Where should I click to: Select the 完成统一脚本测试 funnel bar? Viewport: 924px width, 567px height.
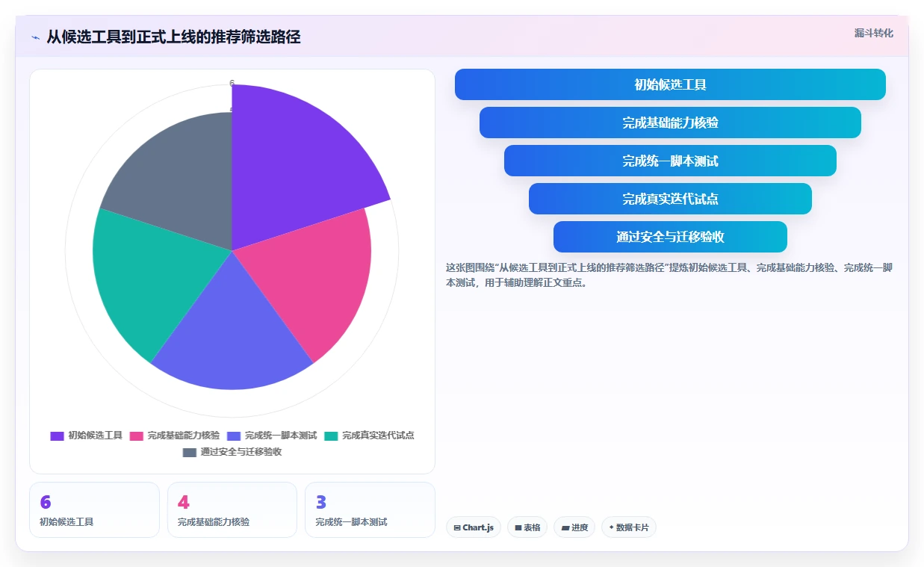670,161
